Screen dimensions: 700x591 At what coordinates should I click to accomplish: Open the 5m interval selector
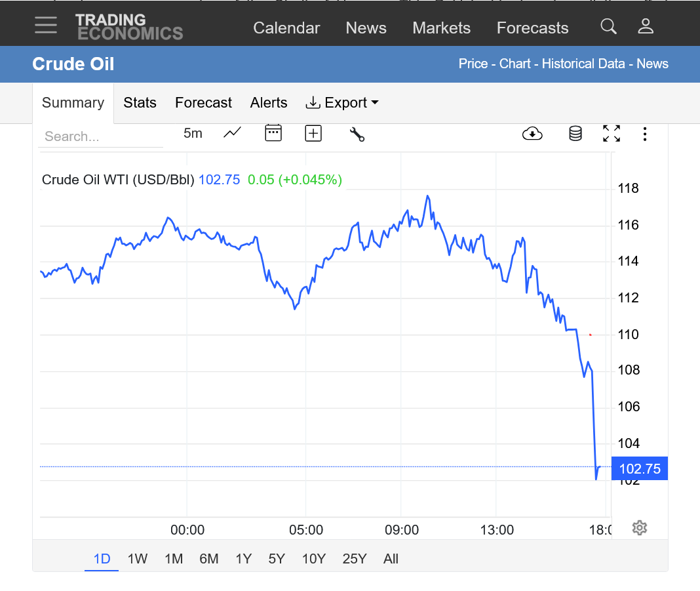click(x=193, y=133)
